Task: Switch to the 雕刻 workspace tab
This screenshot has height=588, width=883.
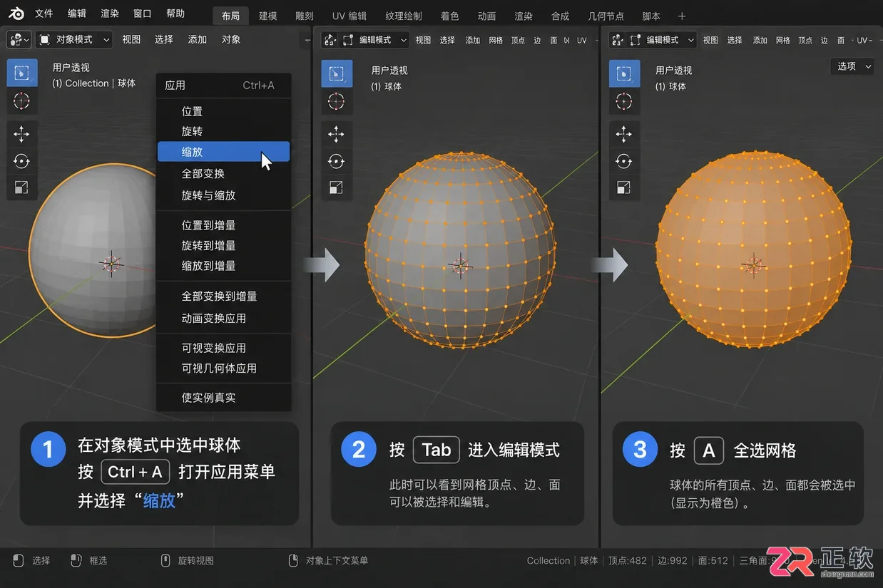Action: click(304, 16)
